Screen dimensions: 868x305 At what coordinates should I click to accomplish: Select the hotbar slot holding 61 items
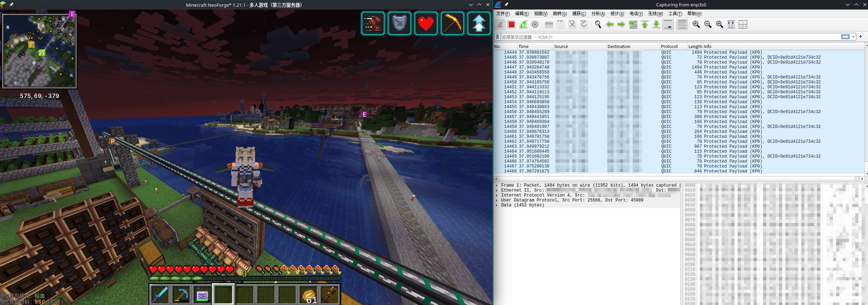pos(308,294)
